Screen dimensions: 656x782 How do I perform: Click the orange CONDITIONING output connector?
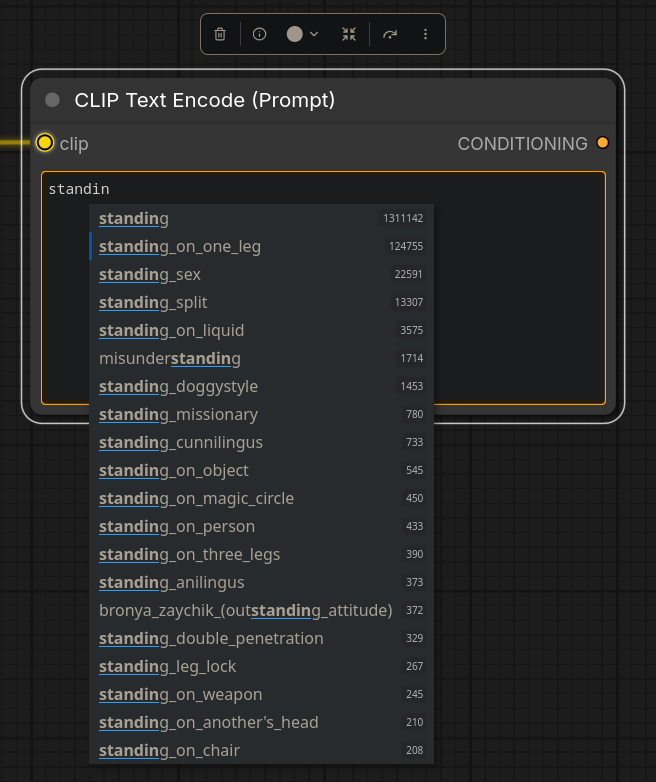point(603,143)
